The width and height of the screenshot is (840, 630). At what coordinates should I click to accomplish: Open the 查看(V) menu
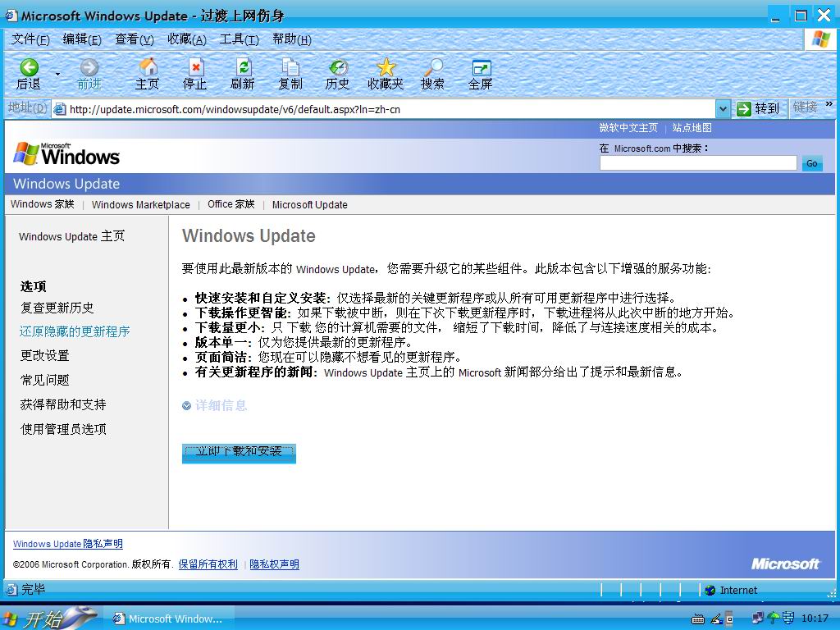tap(135, 39)
